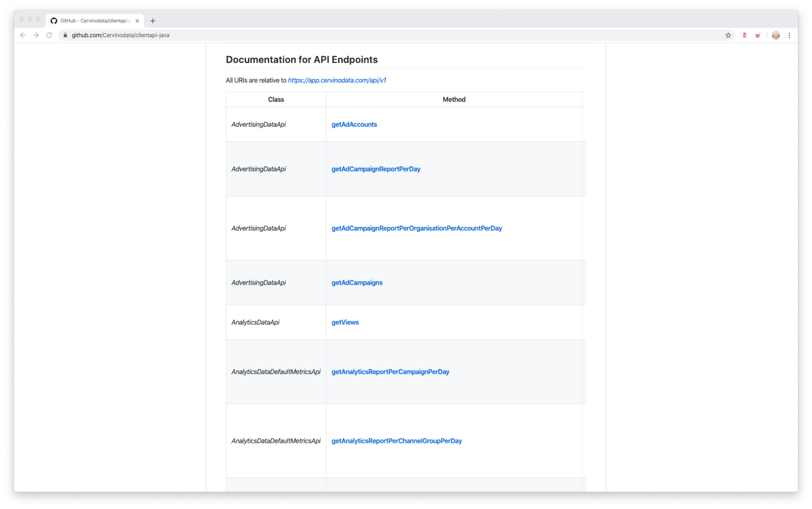
Task: Open the three-dot Chrome menu
Action: (789, 35)
